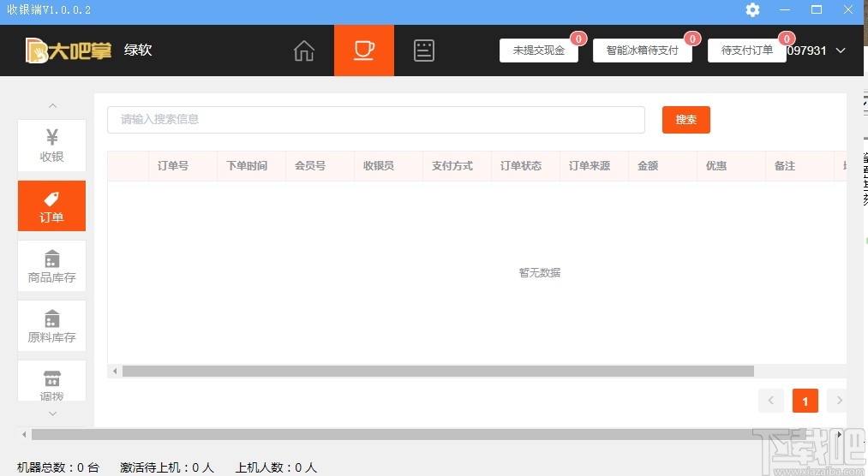Open the 收银 cashier sidebar item
Image resolution: width=868 pixels, height=476 pixels.
point(52,146)
